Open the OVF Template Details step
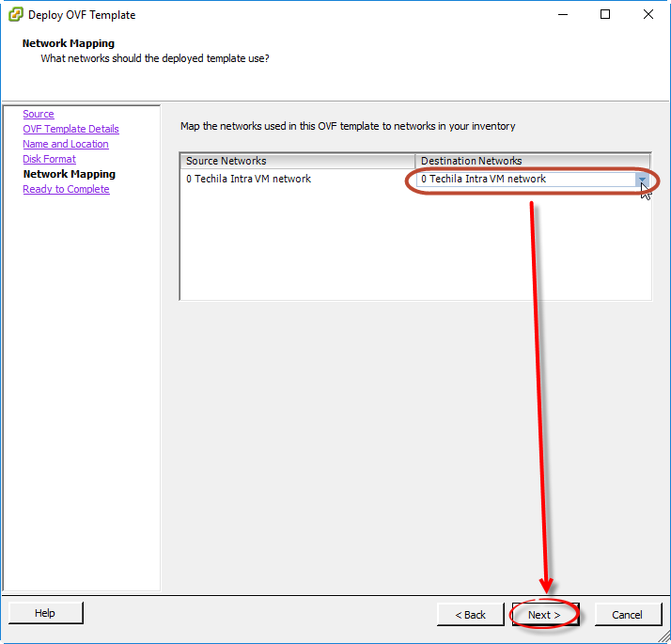 pos(70,129)
